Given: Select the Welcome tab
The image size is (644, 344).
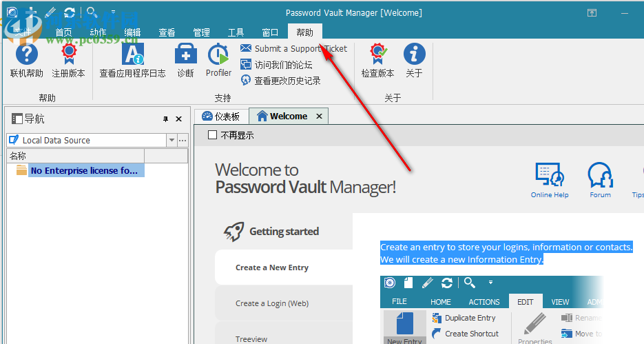Looking at the screenshot, I should point(288,117).
